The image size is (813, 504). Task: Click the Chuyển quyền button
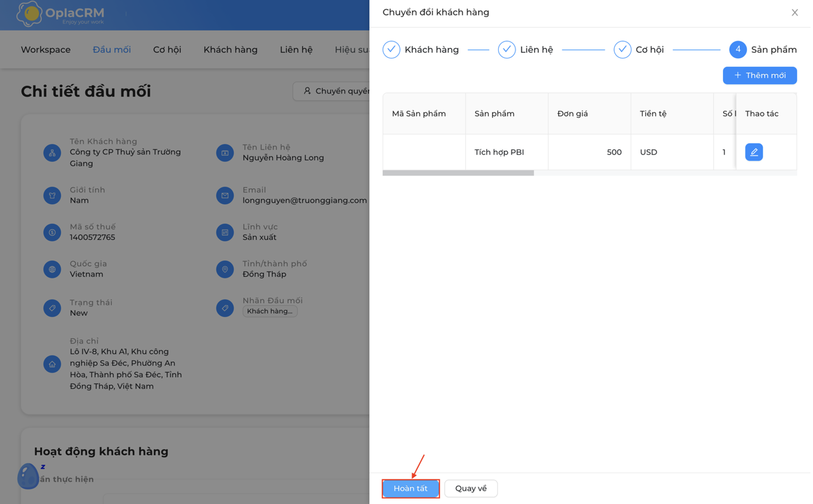pos(333,92)
